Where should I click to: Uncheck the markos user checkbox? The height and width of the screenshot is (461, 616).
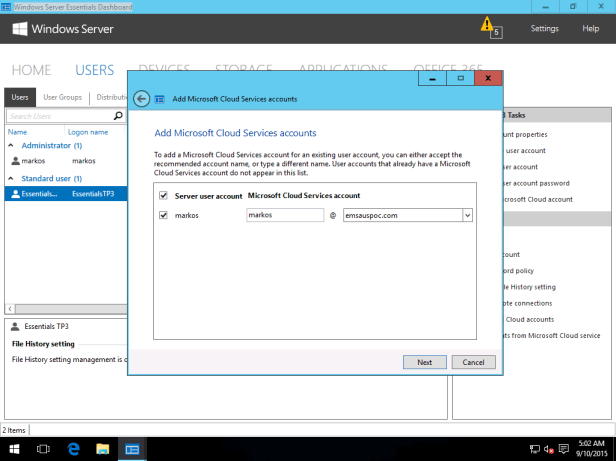pyautogui.click(x=164, y=215)
